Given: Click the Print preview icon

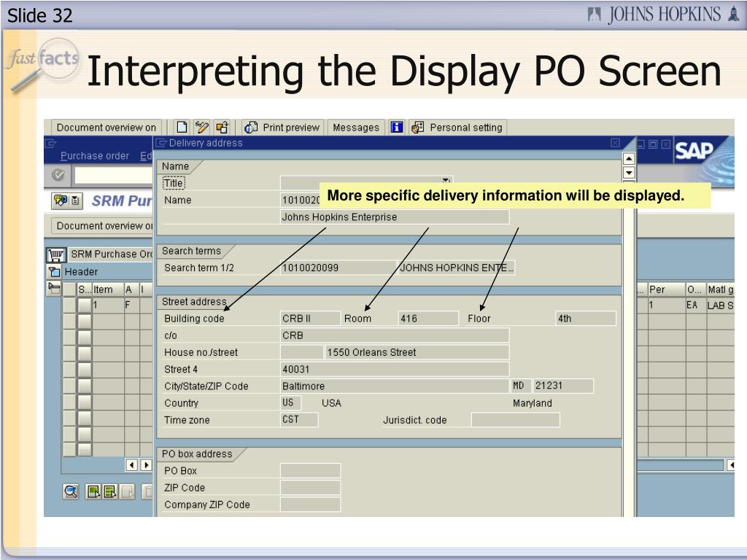Looking at the screenshot, I should 251,127.
